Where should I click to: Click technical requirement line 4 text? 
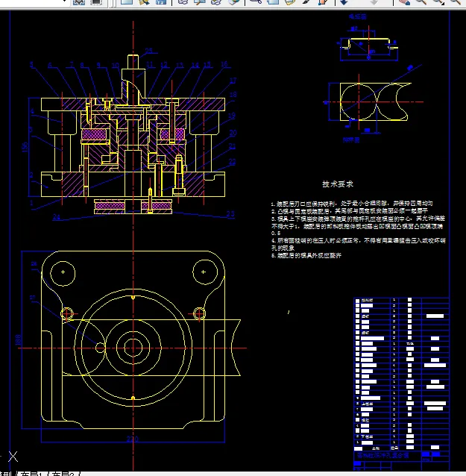click(359, 244)
